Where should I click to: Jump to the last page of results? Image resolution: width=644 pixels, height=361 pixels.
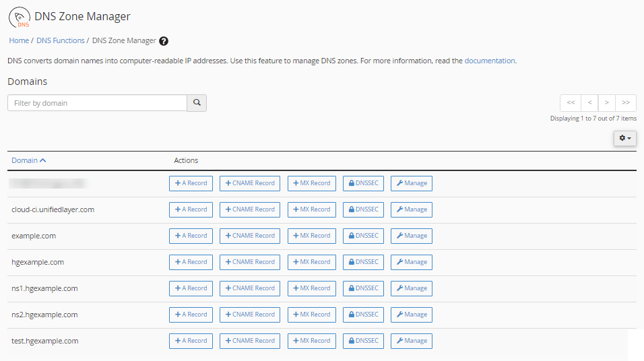626,103
